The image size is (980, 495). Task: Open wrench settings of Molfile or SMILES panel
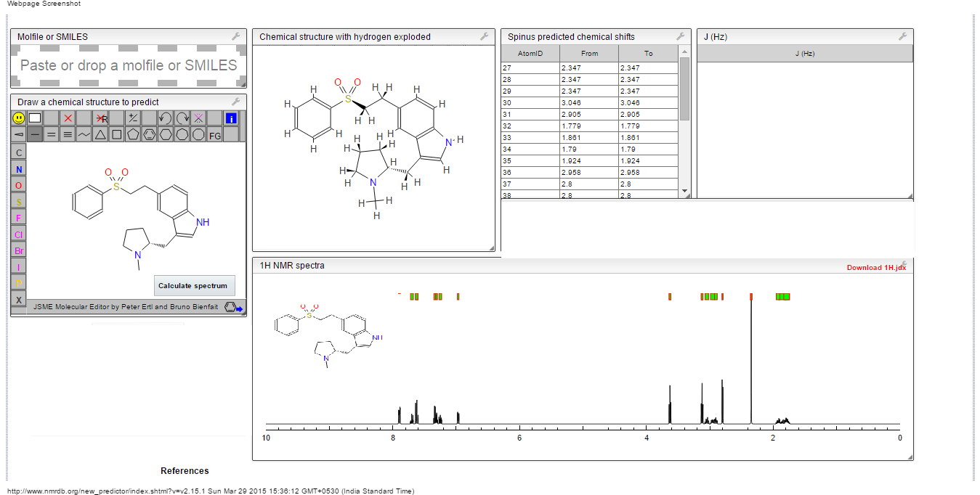pos(236,36)
